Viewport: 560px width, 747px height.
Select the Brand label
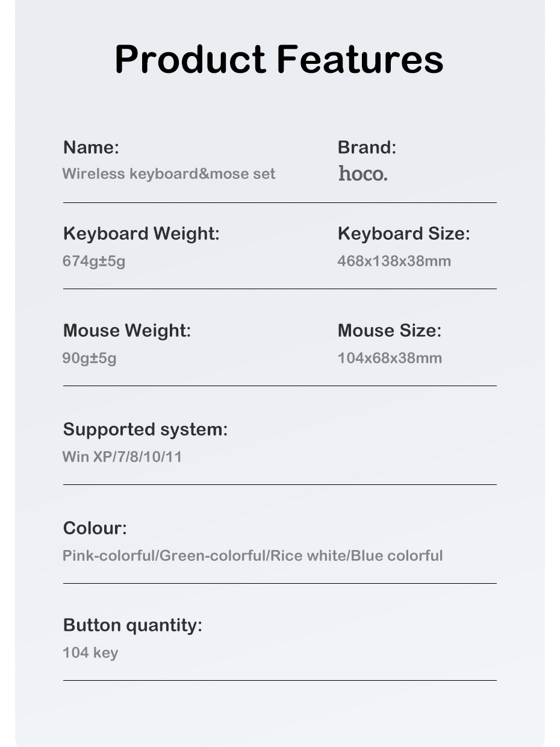coord(367,147)
